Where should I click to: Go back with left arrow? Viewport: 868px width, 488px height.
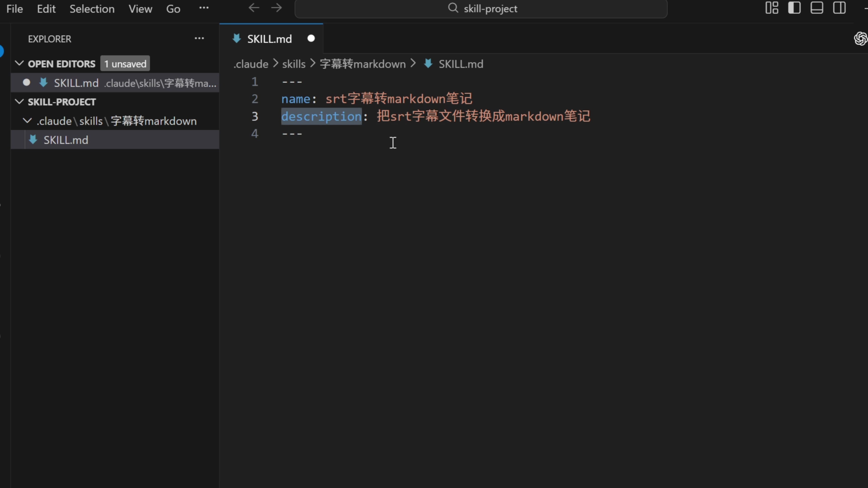(x=254, y=8)
